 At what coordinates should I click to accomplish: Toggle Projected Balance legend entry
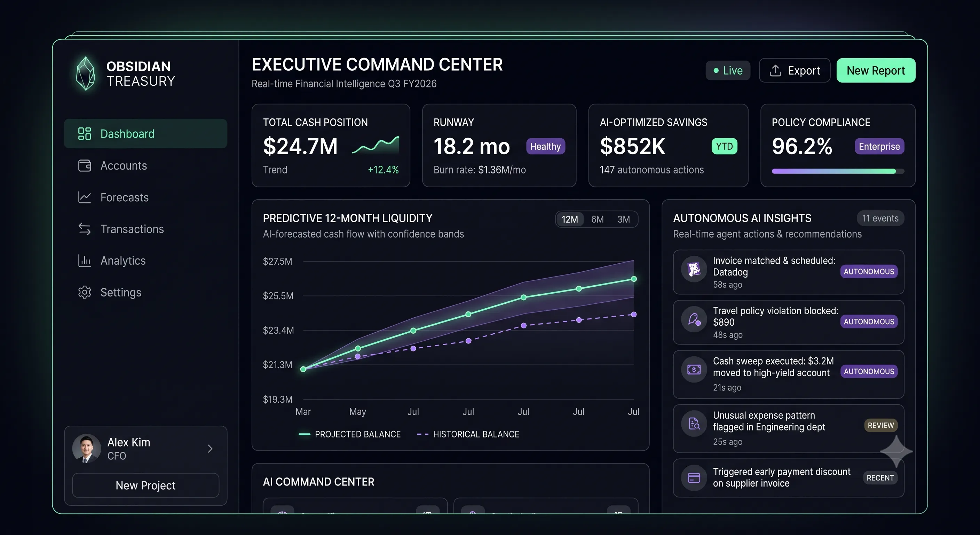click(x=350, y=434)
